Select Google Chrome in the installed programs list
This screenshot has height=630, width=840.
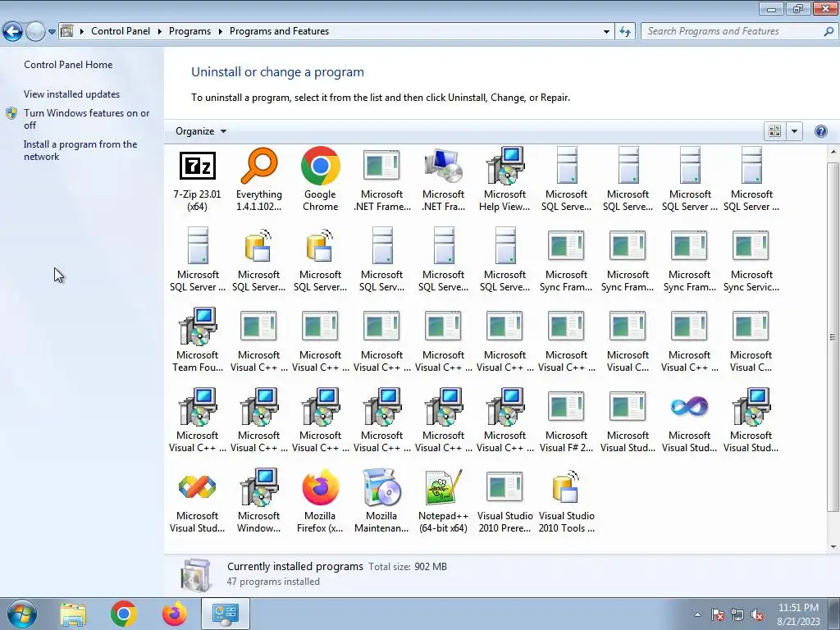click(321, 179)
